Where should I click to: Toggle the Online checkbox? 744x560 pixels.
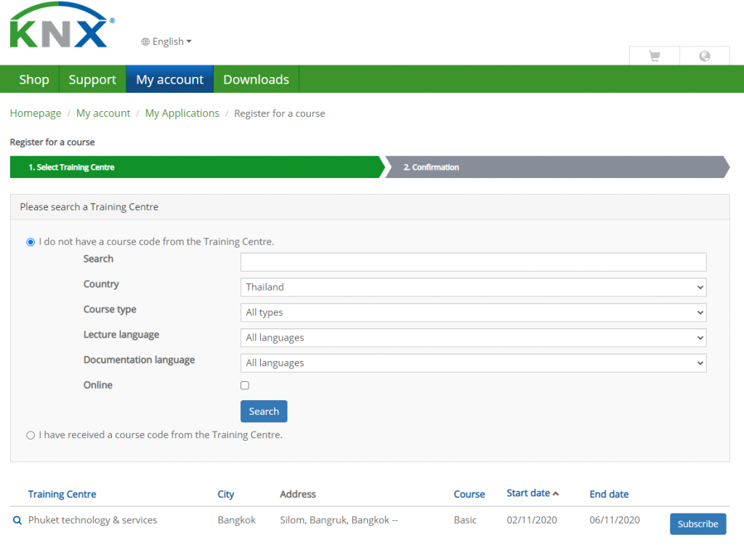coord(245,386)
